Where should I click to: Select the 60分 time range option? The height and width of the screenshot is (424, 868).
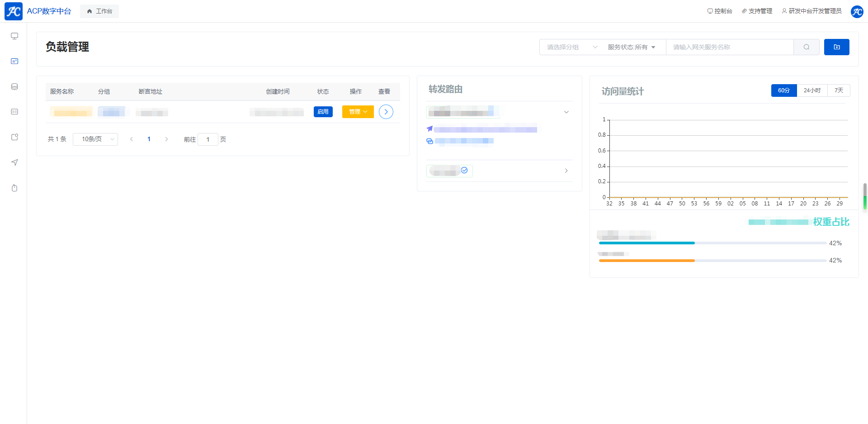pos(783,91)
